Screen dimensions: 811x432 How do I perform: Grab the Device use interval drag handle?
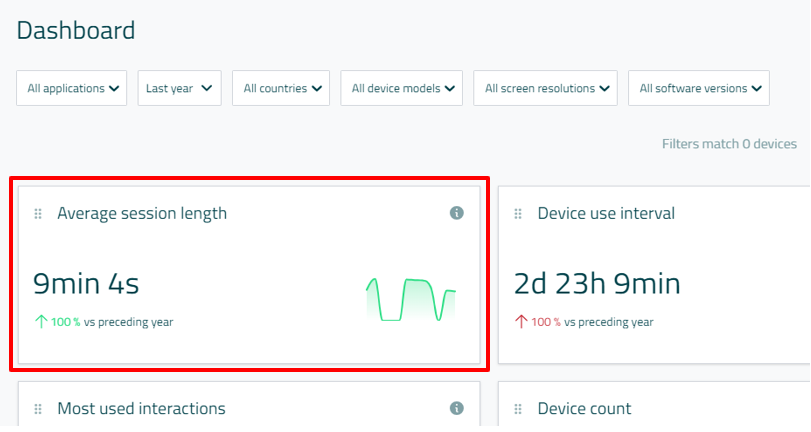click(519, 214)
